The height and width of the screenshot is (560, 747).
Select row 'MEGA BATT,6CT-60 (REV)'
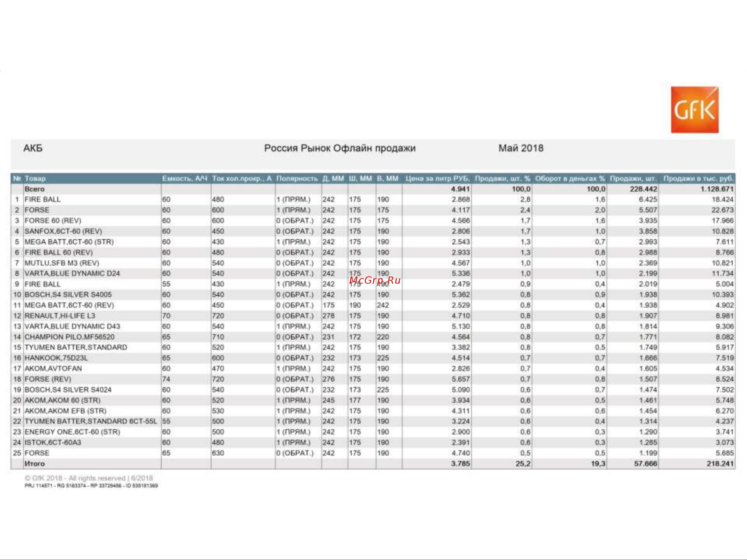click(x=373, y=305)
